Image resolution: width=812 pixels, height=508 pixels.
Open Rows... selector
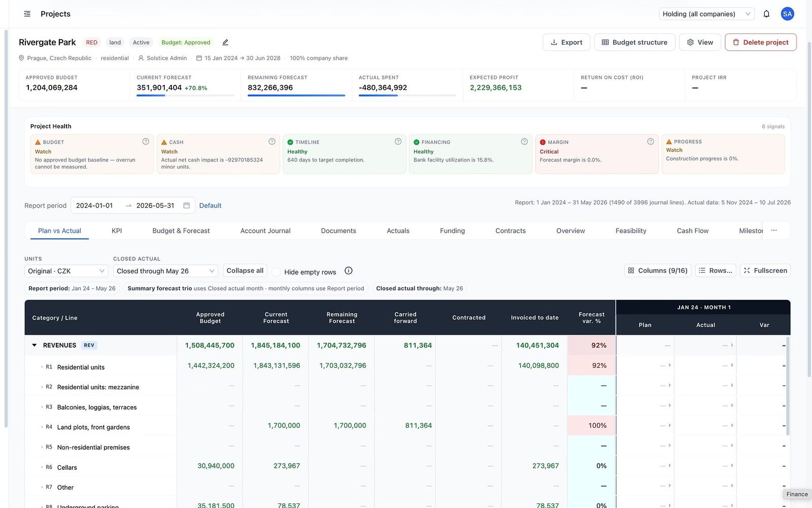[716, 270]
